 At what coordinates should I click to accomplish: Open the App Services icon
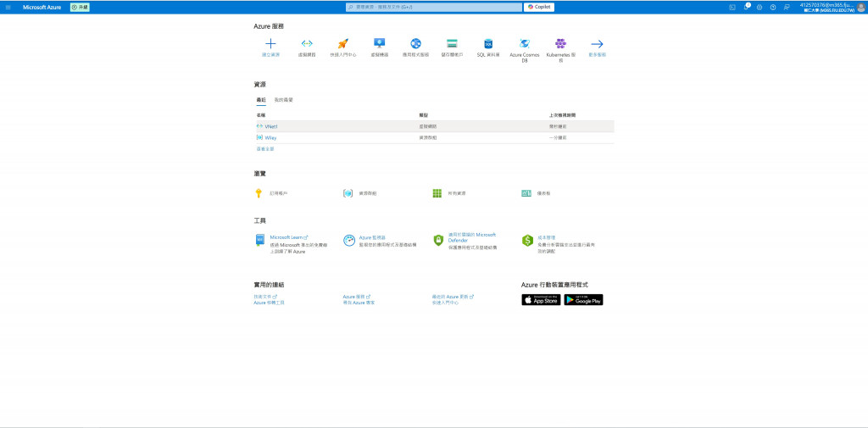(415, 44)
